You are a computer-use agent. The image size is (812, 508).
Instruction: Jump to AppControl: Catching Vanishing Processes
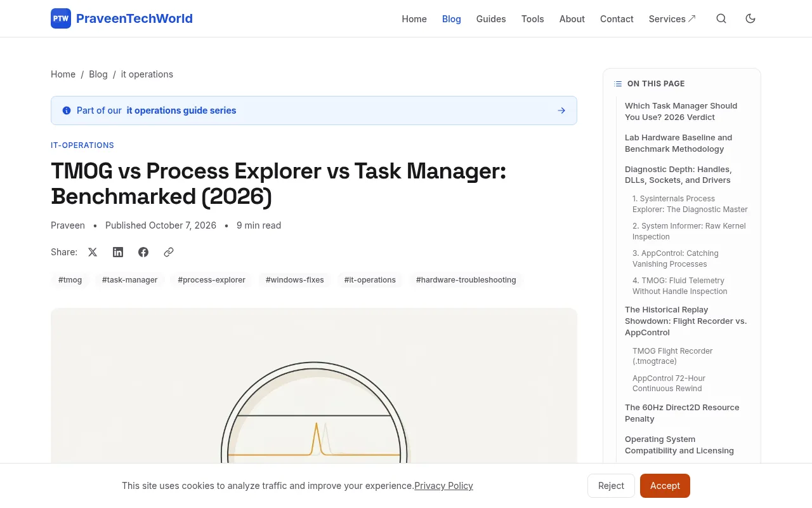coord(676,258)
